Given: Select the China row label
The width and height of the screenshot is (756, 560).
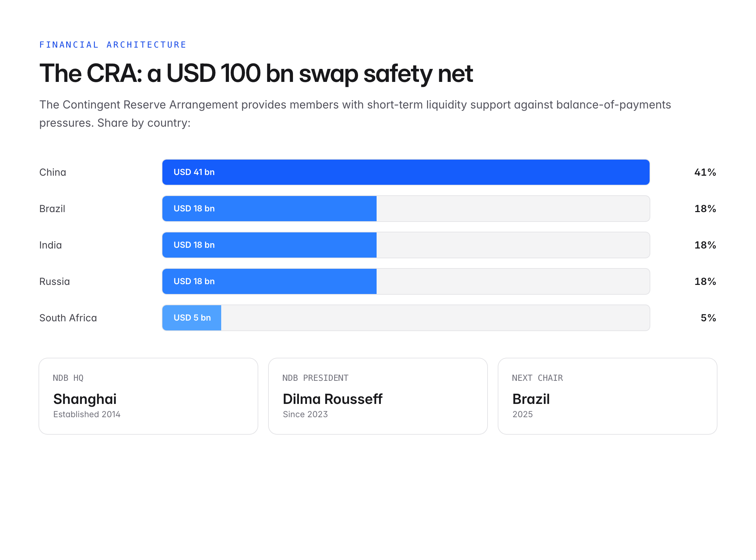Looking at the screenshot, I should coord(52,172).
